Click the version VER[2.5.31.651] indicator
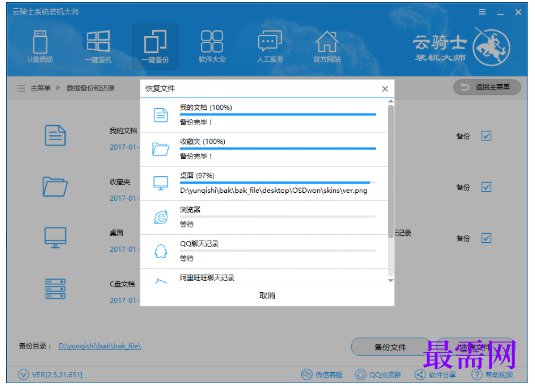 click(50, 375)
